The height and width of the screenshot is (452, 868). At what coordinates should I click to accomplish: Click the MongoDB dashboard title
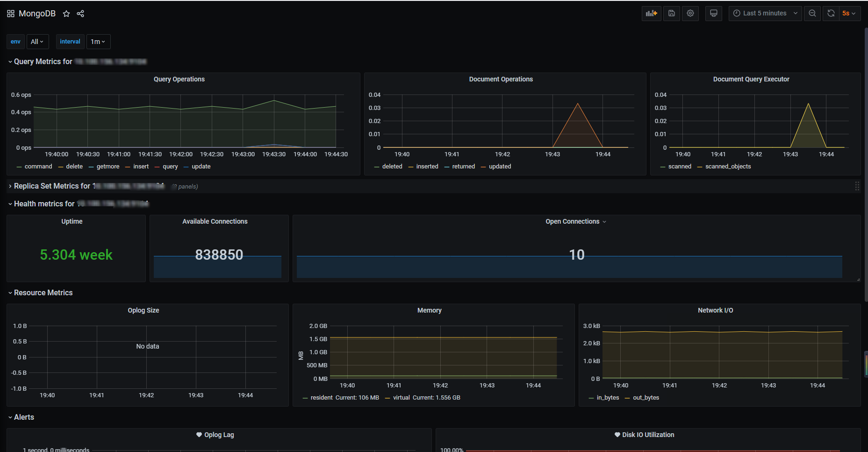37,14
